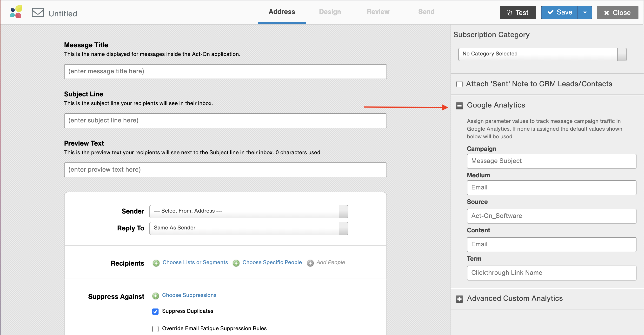Click the Add People link
The image size is (644, 335).
(331, 262)
